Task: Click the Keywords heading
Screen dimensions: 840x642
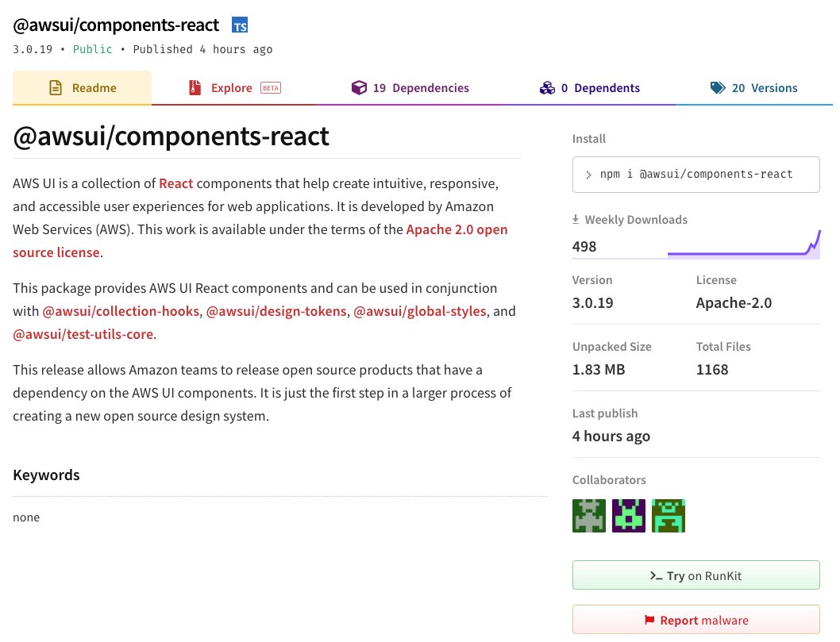Action: tap(46, 475)
